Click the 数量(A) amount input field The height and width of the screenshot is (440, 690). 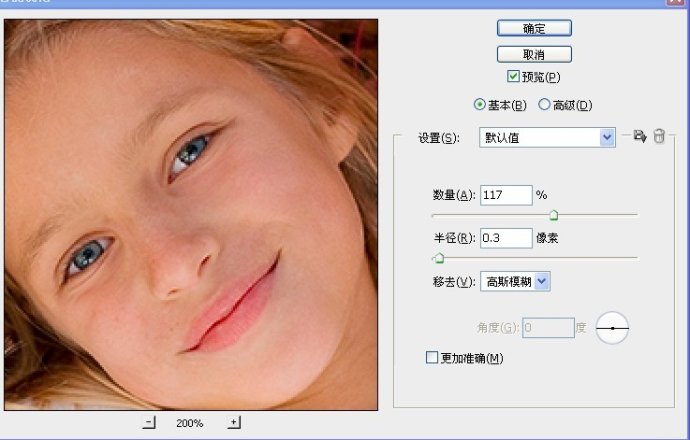click(x=506, y=195)
